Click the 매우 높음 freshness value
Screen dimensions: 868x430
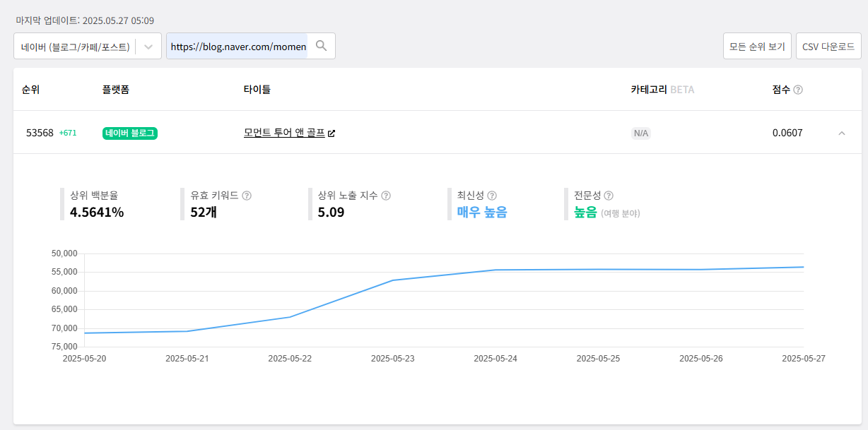[x=481, y=212]
